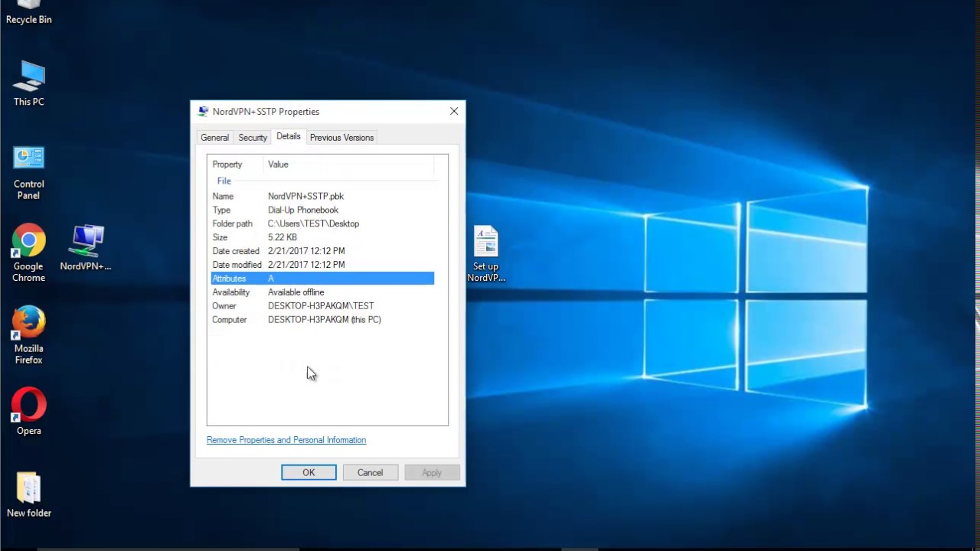Select the Mozilla Firefox shortcut icon
Viewport: 980px width, 551px height.
pyautogui.click(x=28, y=335)
